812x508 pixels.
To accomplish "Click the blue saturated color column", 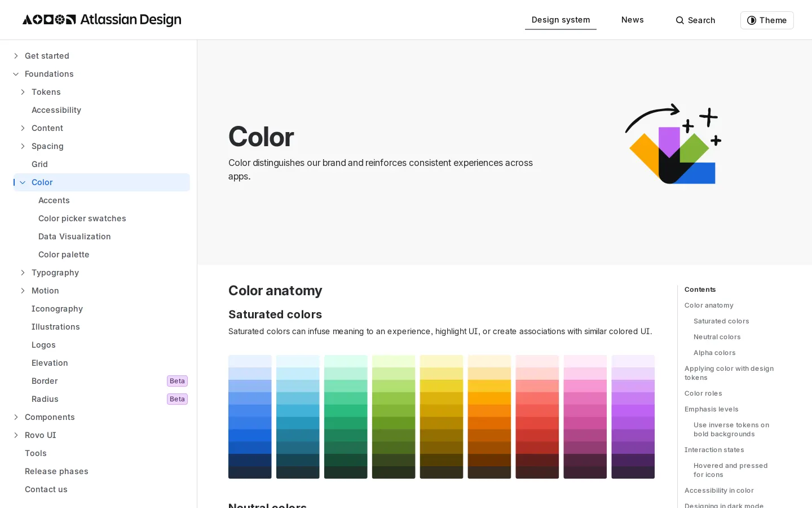I will [x=250, y=417].
